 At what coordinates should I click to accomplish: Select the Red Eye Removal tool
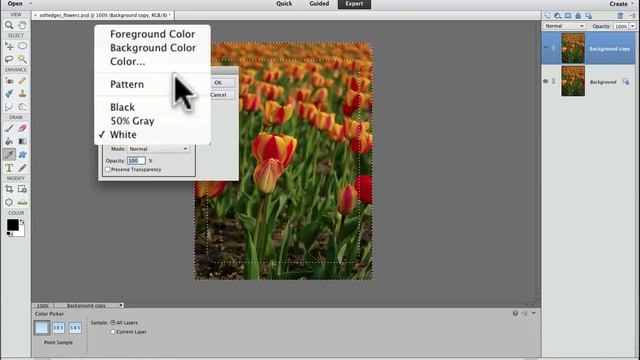pos(9,81)
